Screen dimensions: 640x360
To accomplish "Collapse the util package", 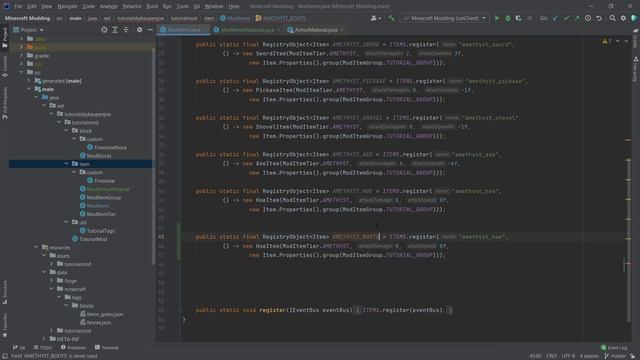I will click(x=66, y=222).
